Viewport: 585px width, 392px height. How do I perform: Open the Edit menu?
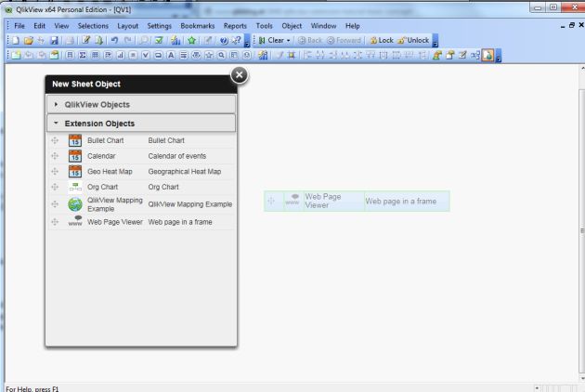coord(39,26)
